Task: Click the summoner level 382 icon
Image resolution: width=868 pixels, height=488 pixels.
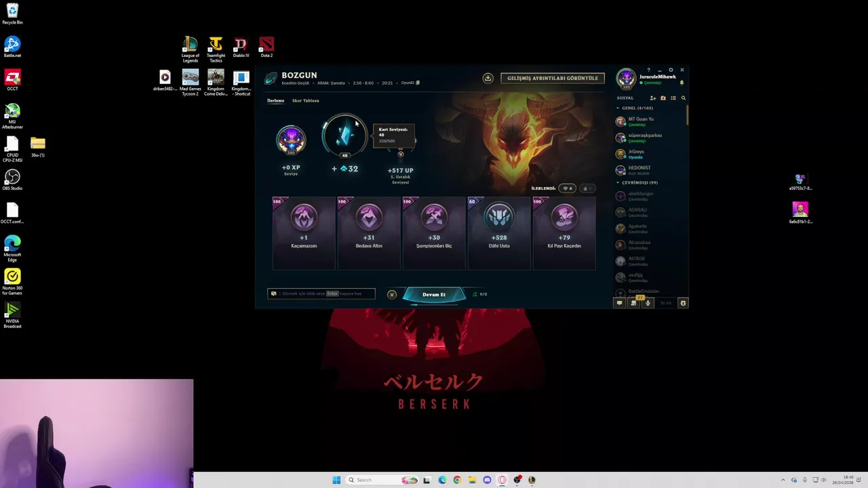Action: click(x=291, y=140)
